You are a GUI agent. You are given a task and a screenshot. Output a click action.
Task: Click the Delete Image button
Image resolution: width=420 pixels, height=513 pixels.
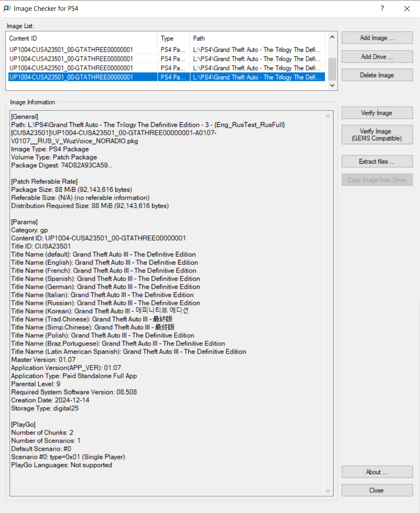point(377,75)
